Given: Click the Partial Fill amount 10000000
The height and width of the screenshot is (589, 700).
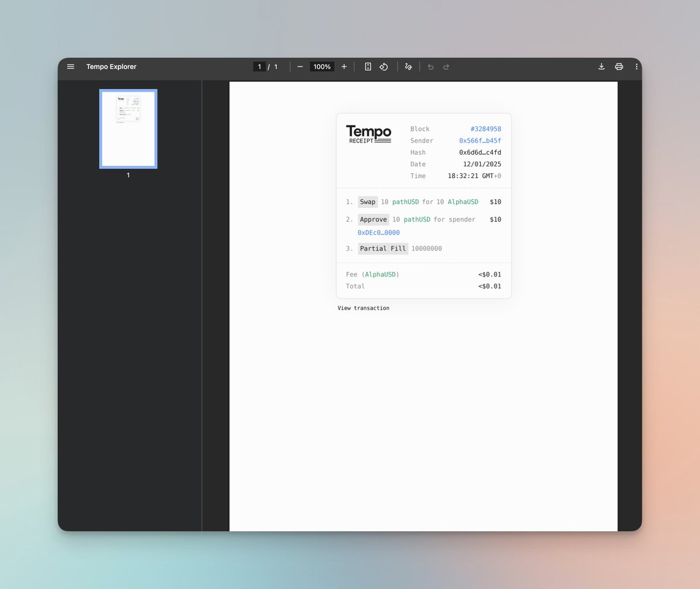Looking at the screenshot, I should pyautogui.click(x=426, y=249).
